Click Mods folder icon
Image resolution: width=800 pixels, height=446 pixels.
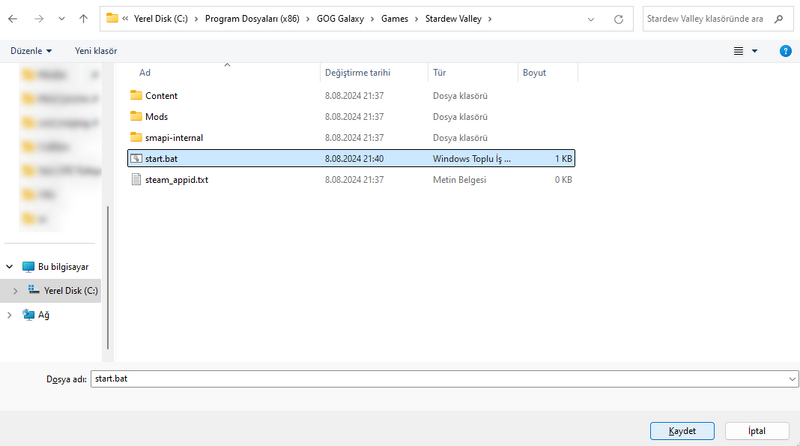136,116
